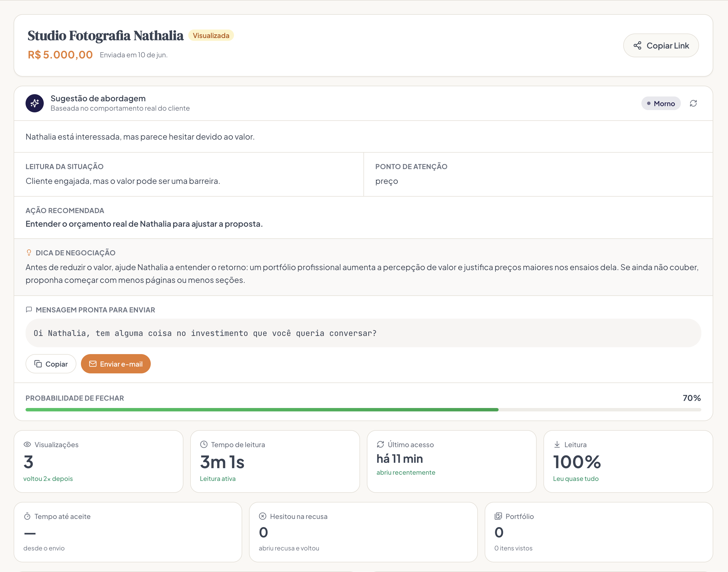Click the 'abriu recentemente' text

(406, 472)
